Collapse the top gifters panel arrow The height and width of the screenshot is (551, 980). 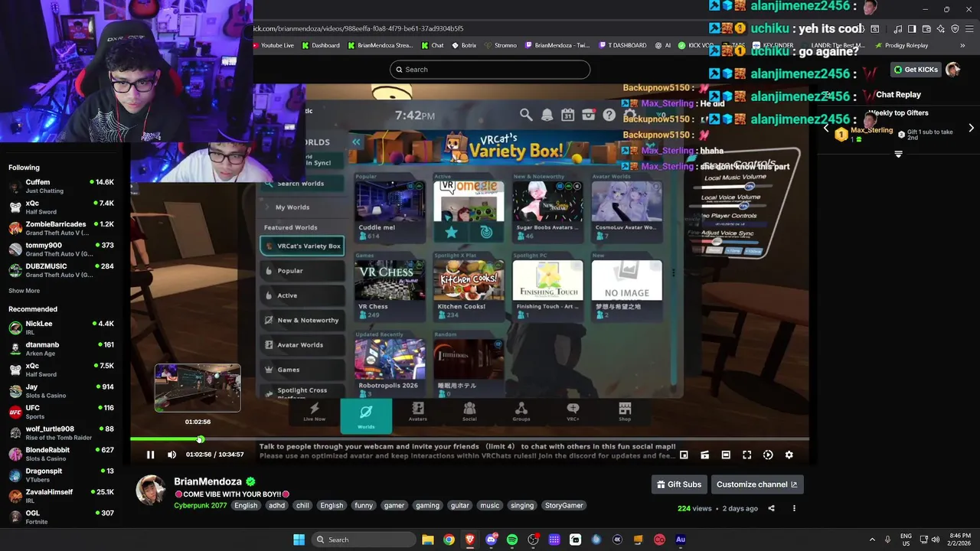point(898,154)
